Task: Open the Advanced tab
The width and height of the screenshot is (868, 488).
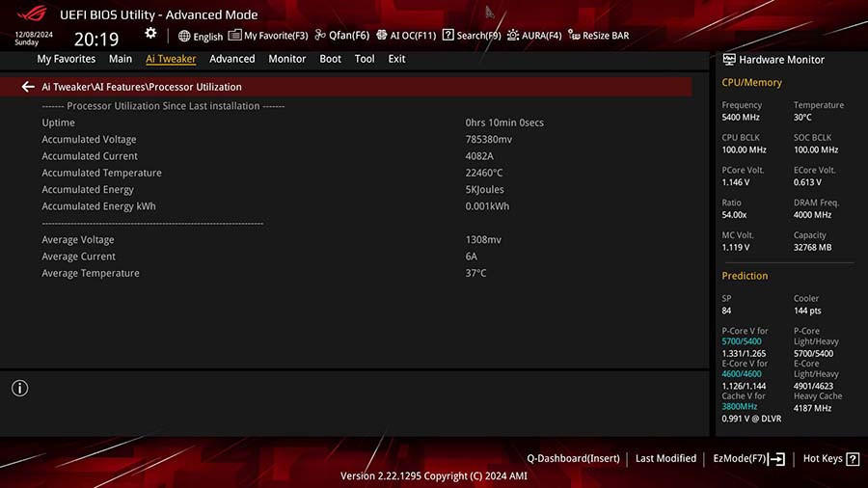Action: pyautogui.click(x=231, y=59)
